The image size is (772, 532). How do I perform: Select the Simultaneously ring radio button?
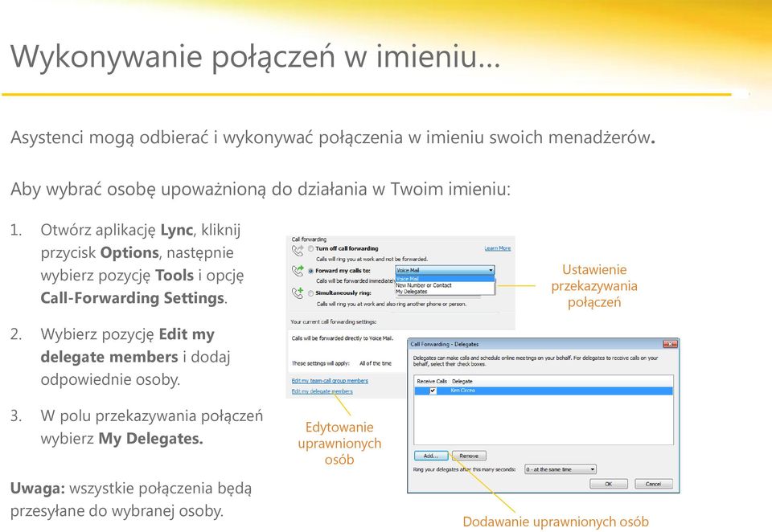pyautogui.click(x=310, y=293)
